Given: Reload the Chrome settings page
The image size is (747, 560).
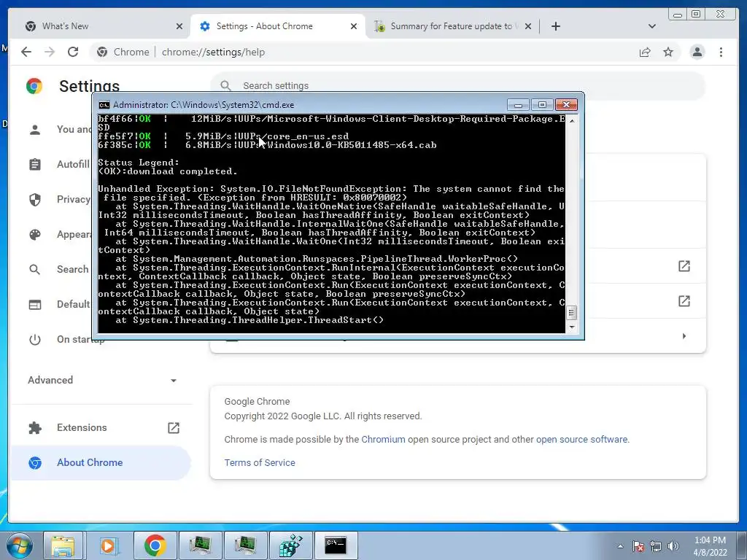Looking at the screenshot, I should coord(73,52).
